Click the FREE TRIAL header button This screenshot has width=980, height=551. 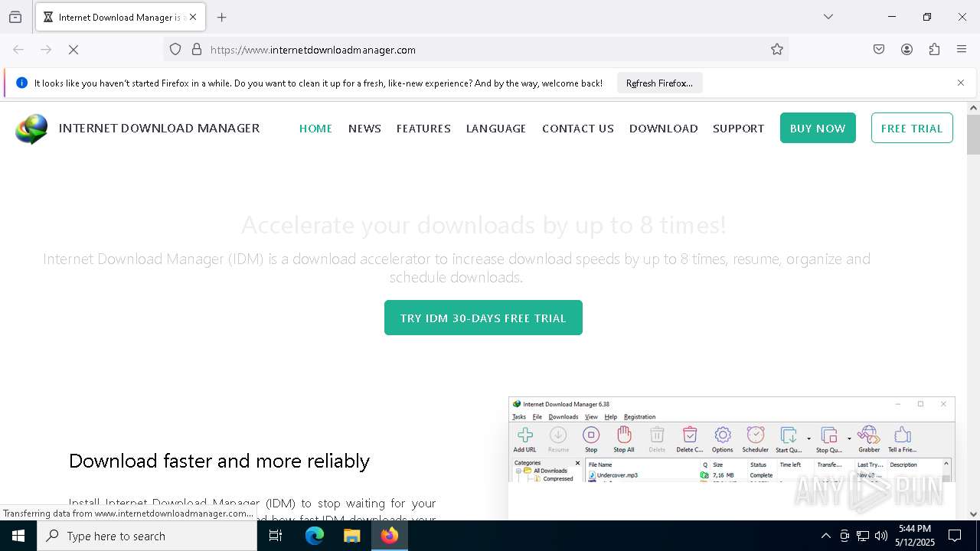tap(912, 128)
